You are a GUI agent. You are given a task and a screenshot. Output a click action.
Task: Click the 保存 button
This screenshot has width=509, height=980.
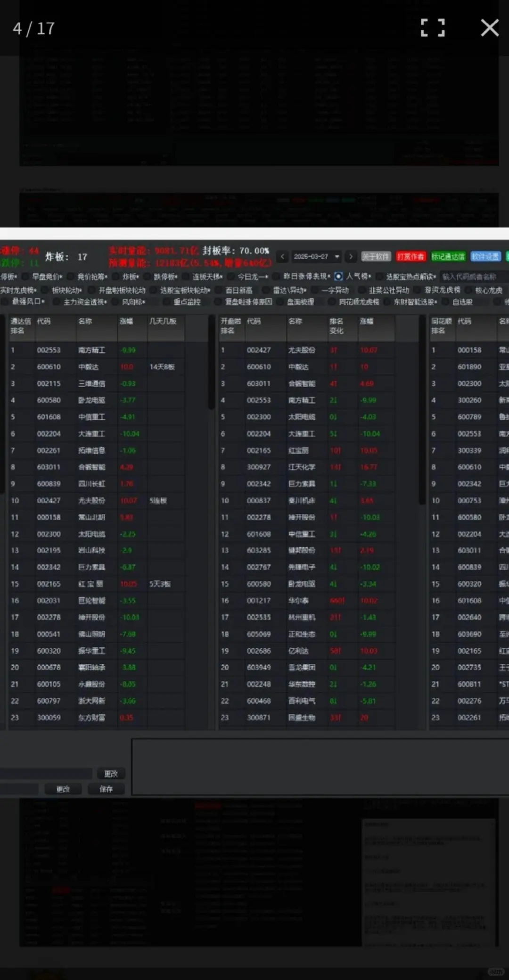[x=106, y=789]
